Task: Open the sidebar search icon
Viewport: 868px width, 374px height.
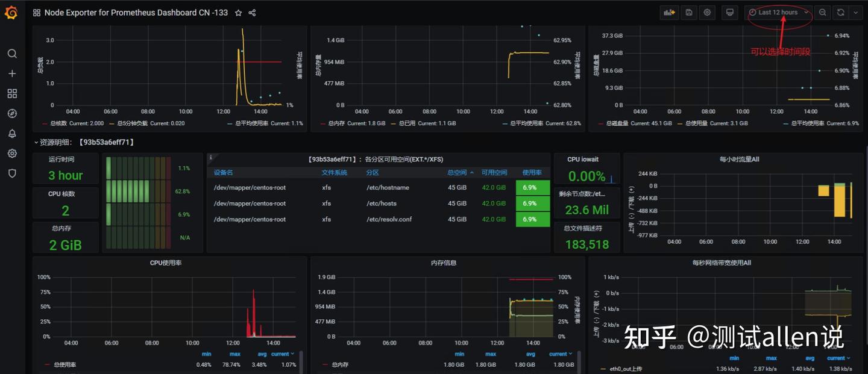Action: click(12, 54)
